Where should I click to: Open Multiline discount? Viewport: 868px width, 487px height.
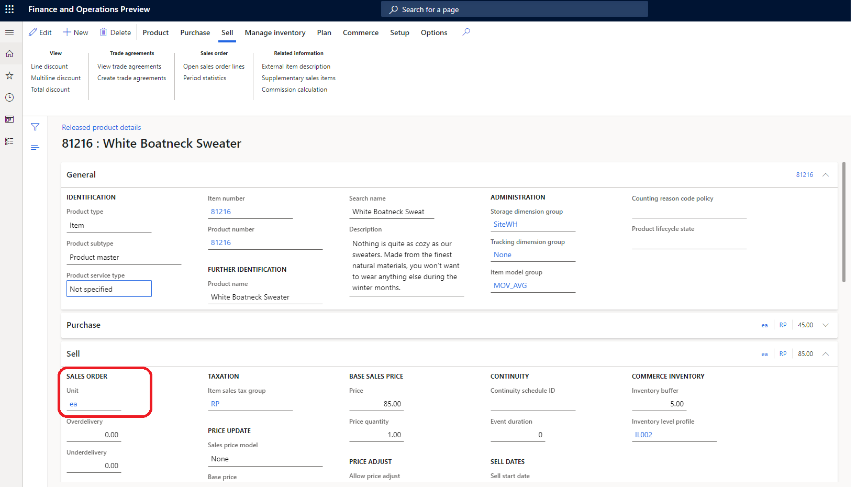(x=55, y=78)
